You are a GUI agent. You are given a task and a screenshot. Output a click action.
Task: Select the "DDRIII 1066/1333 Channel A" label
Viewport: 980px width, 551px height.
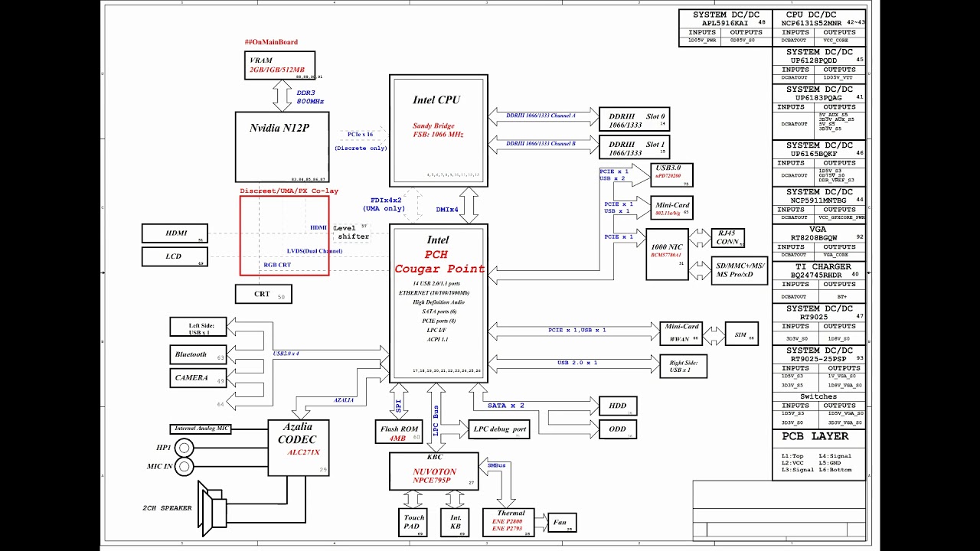tap(541, 116)
